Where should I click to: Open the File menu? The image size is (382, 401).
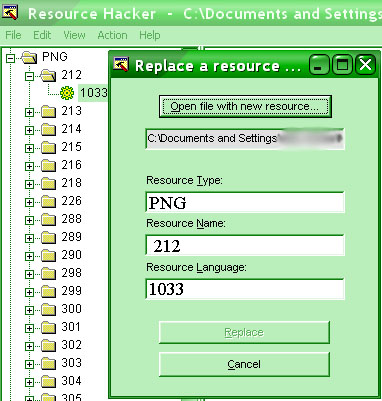click(13, 35)
